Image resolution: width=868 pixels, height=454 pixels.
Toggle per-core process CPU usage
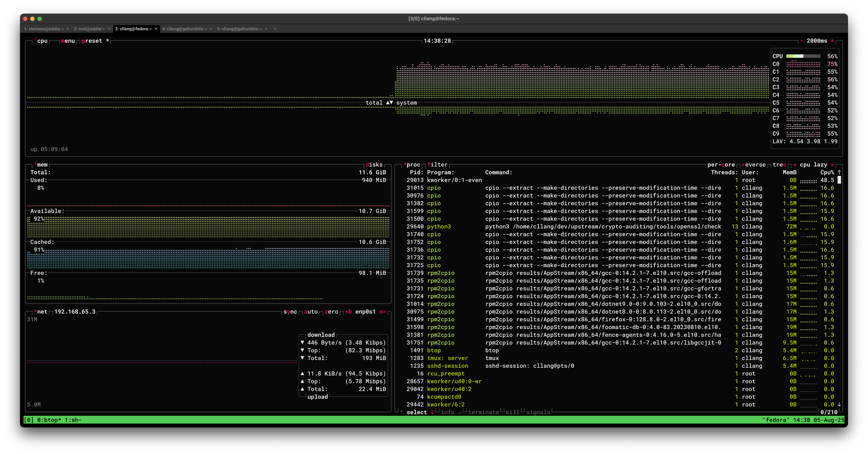click(x=721, y=165)
